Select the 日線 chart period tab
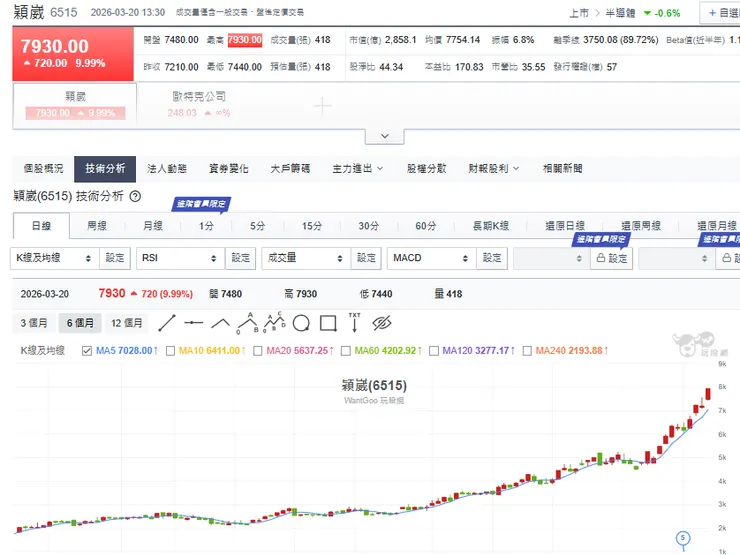Screen dimensions: 740x555 [x=41, y=226]
